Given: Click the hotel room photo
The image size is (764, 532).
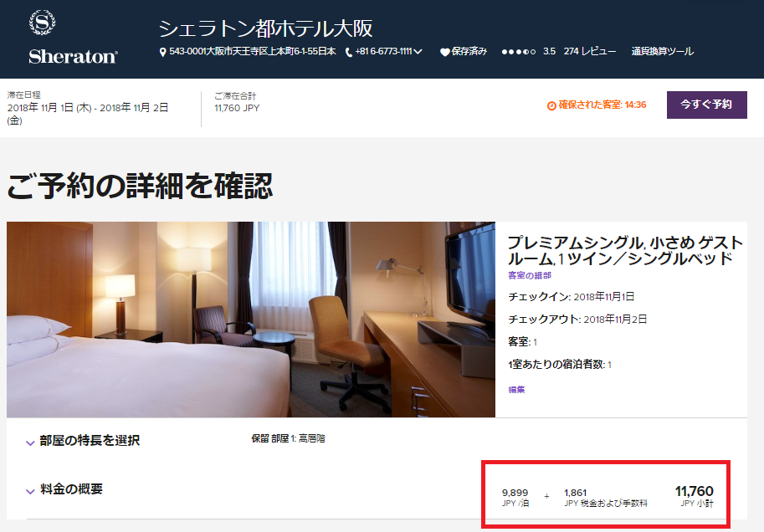Looking at the screenshot, I should [x=251, y=320].
